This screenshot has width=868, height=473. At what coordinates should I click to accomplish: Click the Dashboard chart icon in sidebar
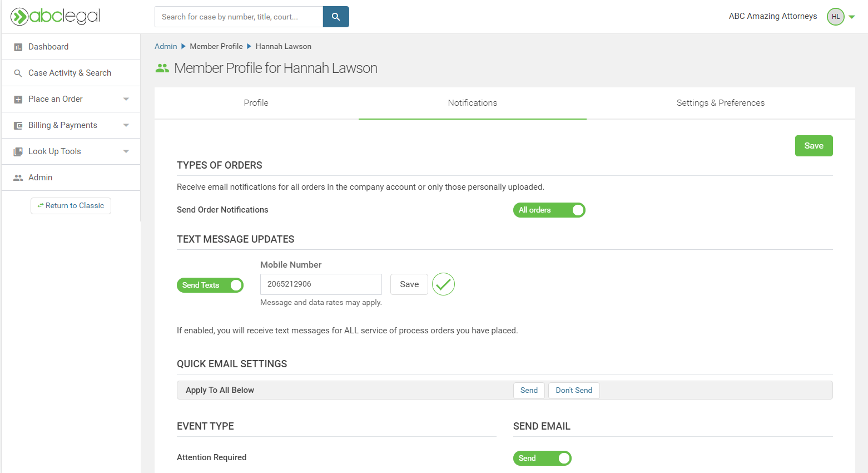(x=18, y=47)
